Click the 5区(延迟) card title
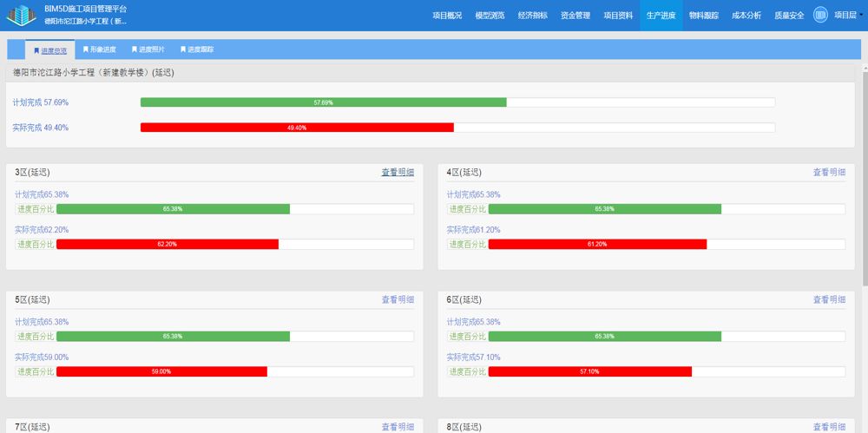This screenshot has height=433, width=868. point(33,299)
